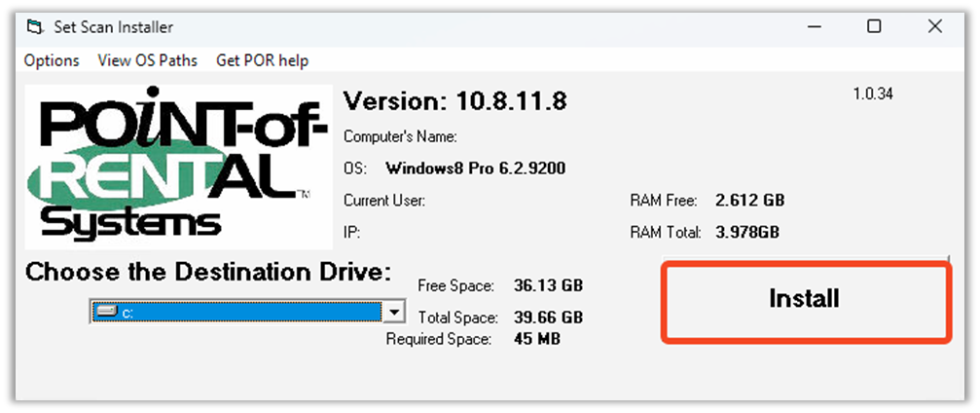
Task: Open the View OS Paths menu
Action: tap(147, 60)
